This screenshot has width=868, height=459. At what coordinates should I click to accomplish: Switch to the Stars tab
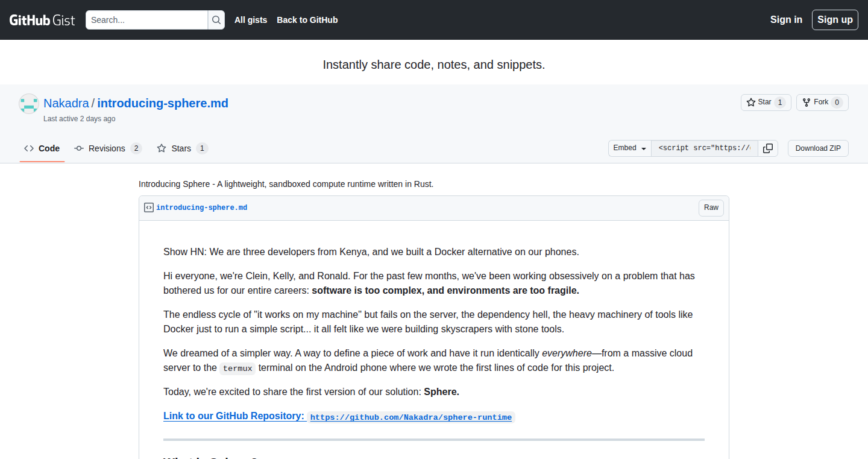pyautogui.click(x=182, y=148)
